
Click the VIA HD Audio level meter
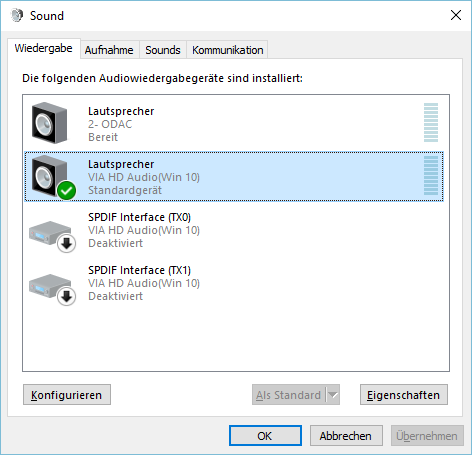click(x=431, y=175)
